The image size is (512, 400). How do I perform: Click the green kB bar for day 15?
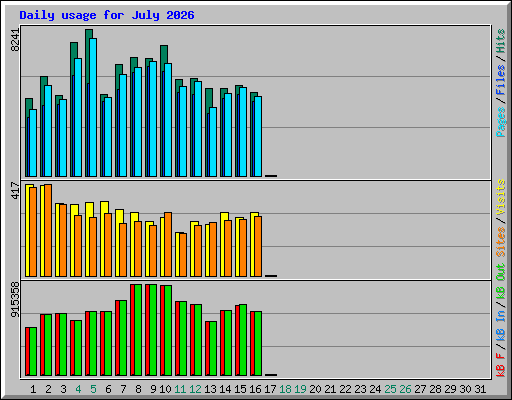click(243, 340)
